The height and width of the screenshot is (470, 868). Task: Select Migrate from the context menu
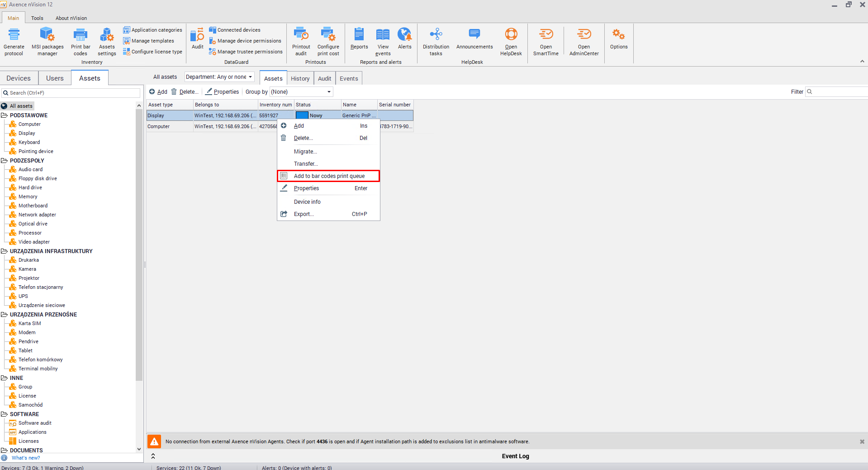(x=305, y=152)
